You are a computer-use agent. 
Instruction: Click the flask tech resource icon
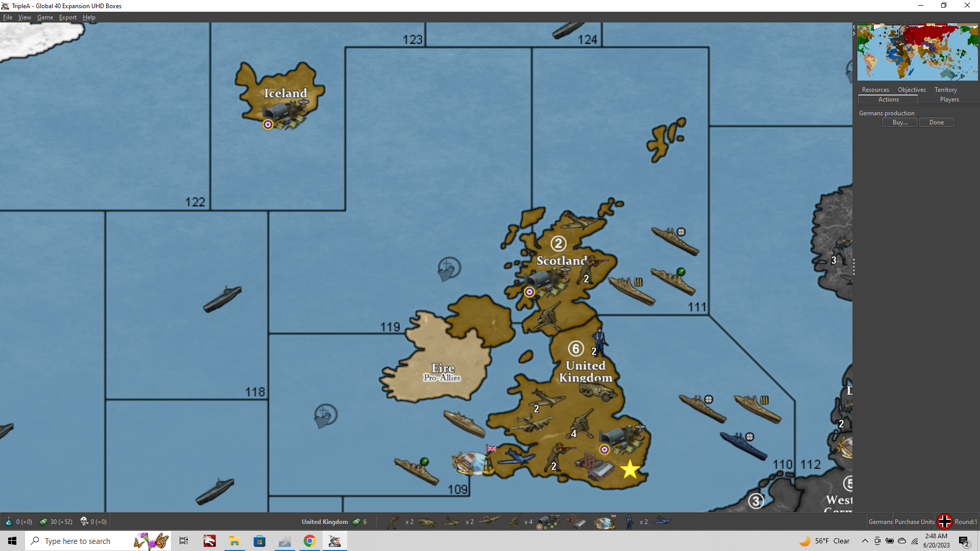pyautogui.click(x=9, y=521)
